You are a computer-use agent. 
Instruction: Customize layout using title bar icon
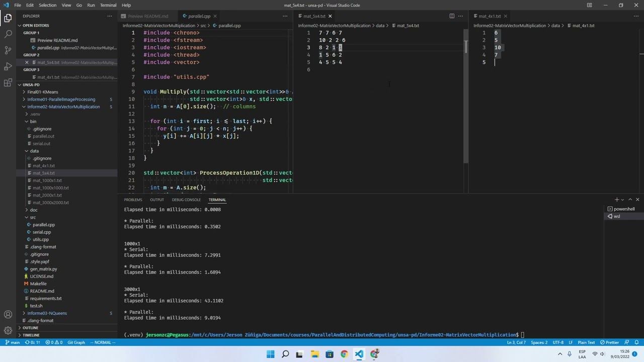point(589,5)
